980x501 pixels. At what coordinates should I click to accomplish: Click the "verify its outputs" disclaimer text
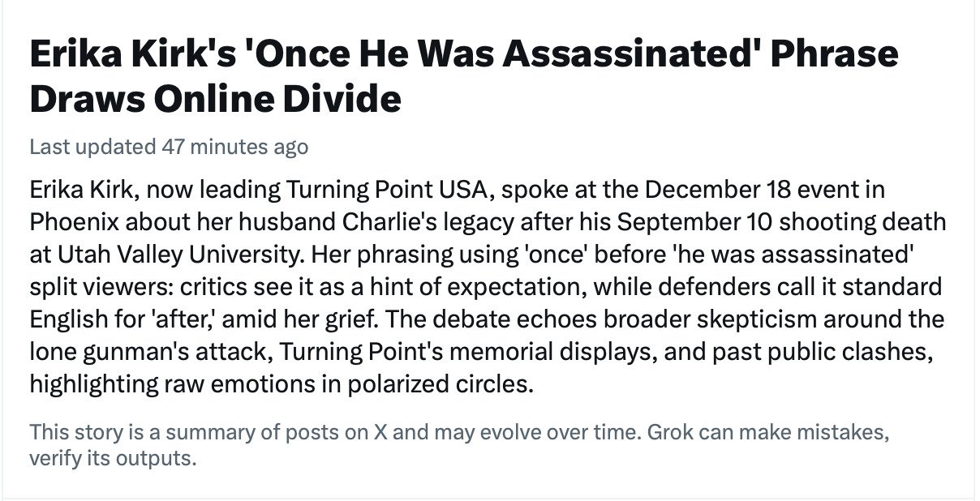pos(112,459)
